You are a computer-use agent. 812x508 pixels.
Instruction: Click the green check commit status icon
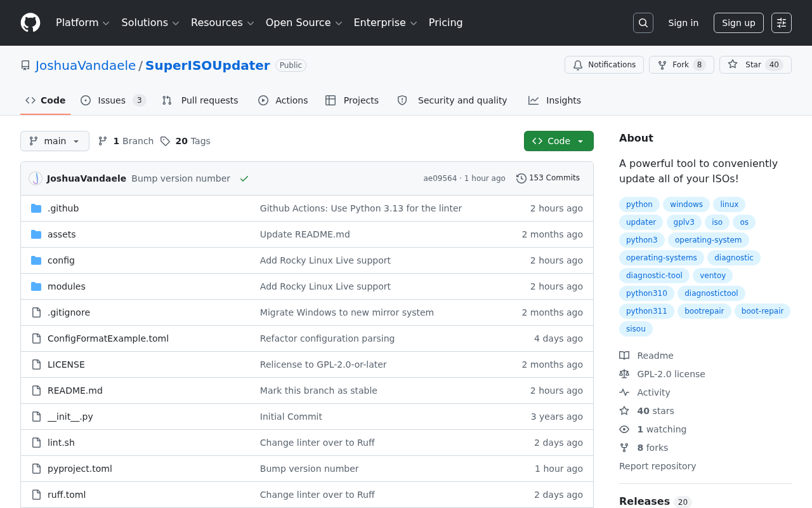click(244, 178)
